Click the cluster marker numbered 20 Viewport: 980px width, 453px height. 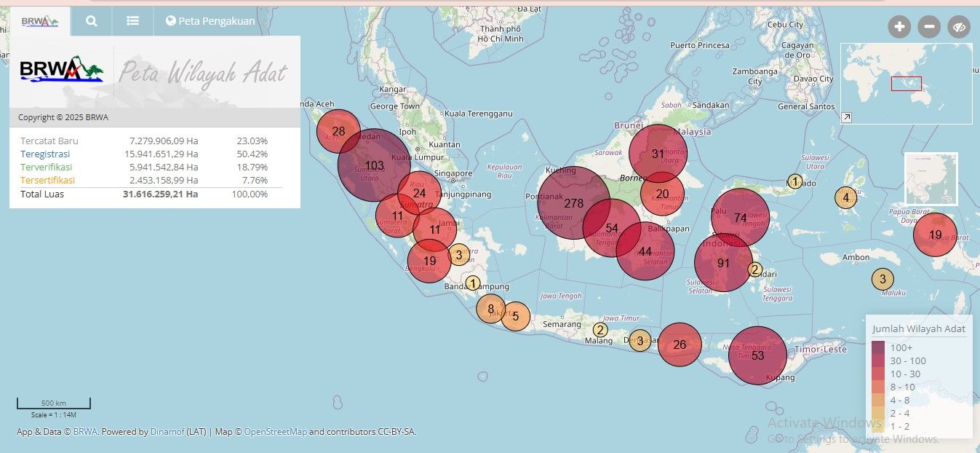662,194
